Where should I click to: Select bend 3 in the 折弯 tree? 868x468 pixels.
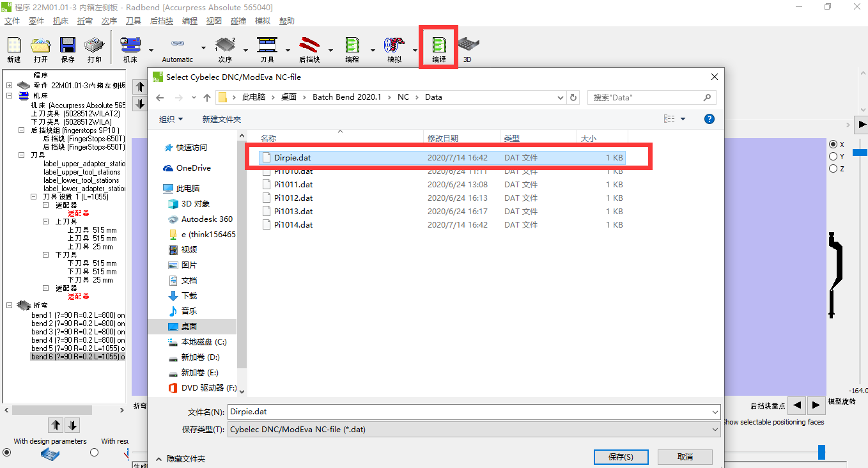click(x=78, y=332)
